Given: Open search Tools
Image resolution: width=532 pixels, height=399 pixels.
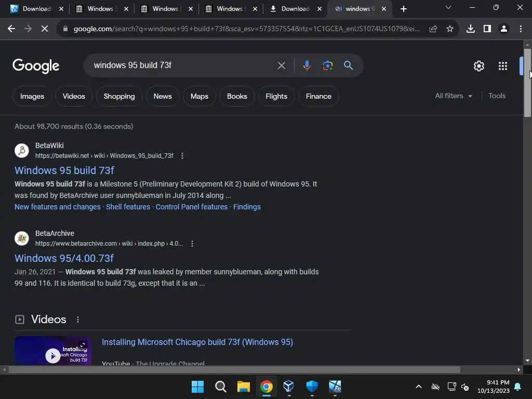Looking at the screenshot, I should 497,96.
